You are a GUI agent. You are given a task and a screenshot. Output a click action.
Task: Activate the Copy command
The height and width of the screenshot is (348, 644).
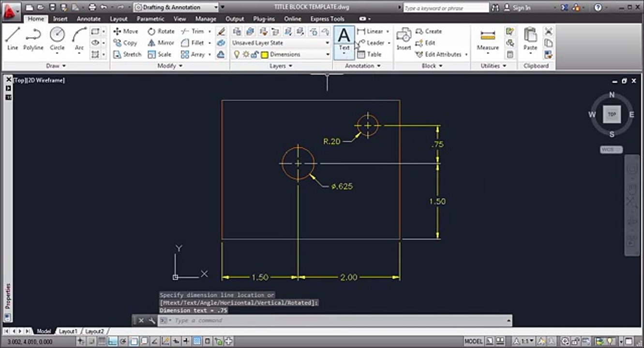125,43
